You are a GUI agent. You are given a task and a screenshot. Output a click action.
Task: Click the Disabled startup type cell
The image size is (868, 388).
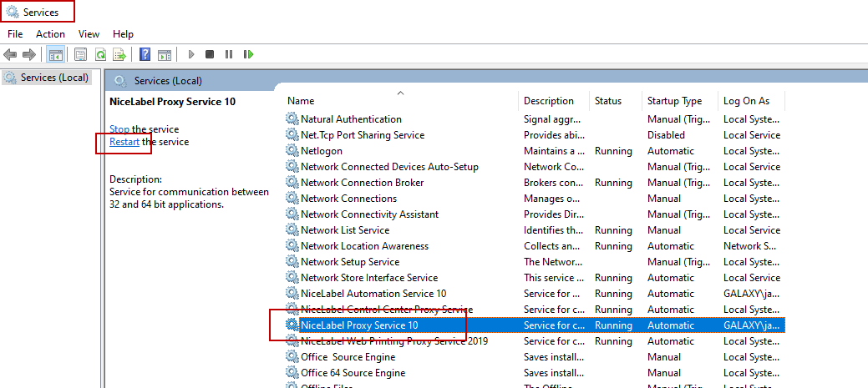click(x=666, y=135)
